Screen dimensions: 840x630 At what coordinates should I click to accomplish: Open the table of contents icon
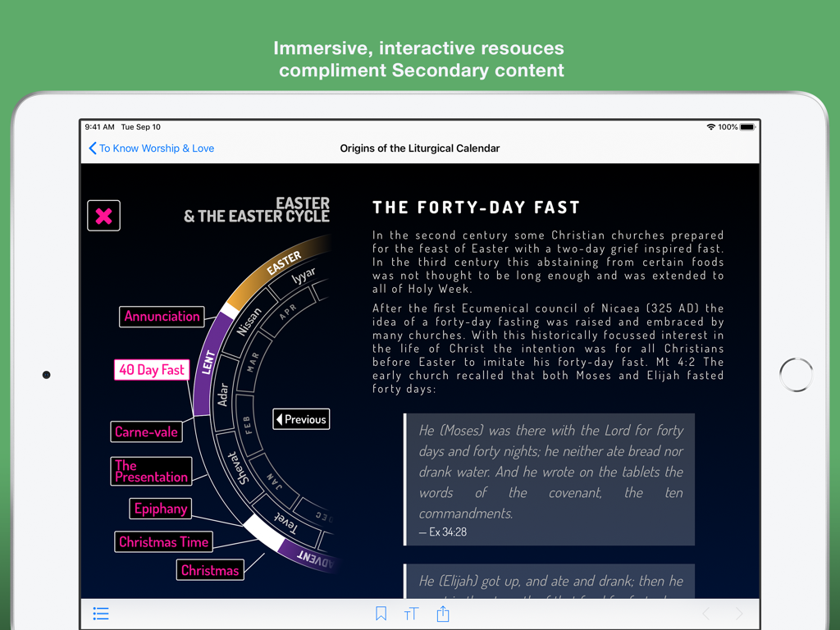click(x=101, y=614)
